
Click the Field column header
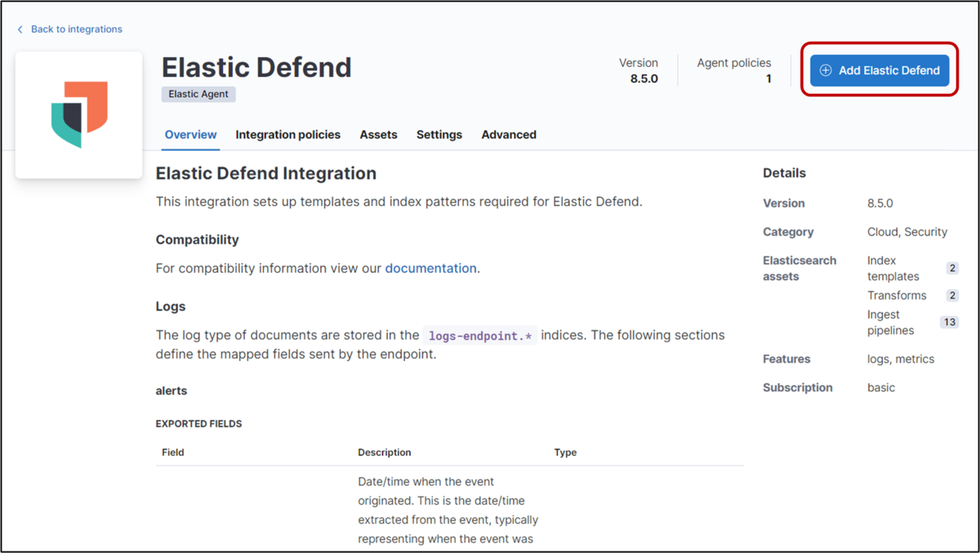172,452
